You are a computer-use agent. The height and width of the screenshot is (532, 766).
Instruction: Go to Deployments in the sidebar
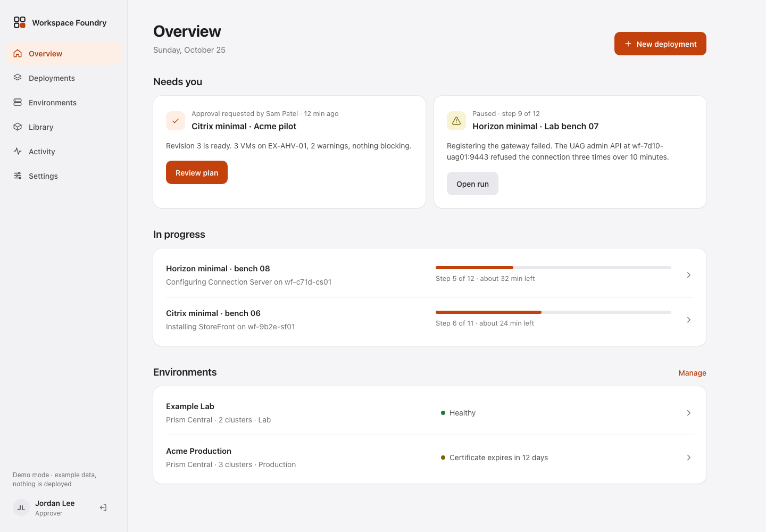pos(64,78)
